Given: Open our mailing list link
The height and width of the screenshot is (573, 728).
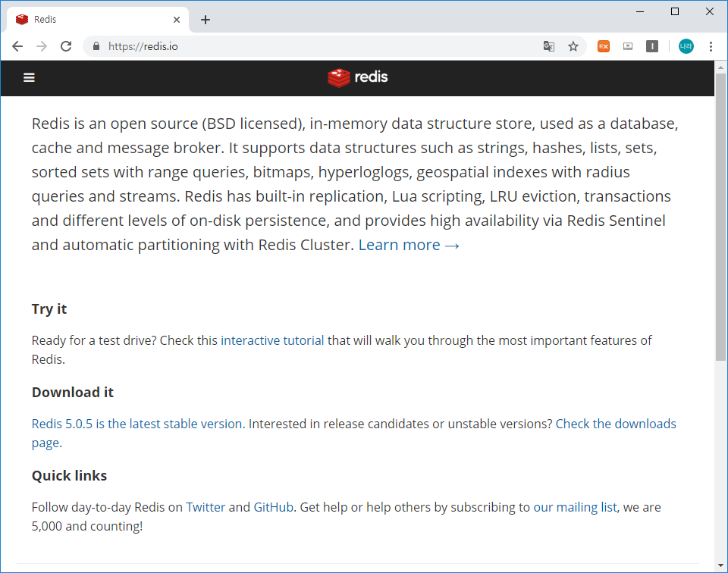Looking at the screenshot, I should (x=576, y=507).
